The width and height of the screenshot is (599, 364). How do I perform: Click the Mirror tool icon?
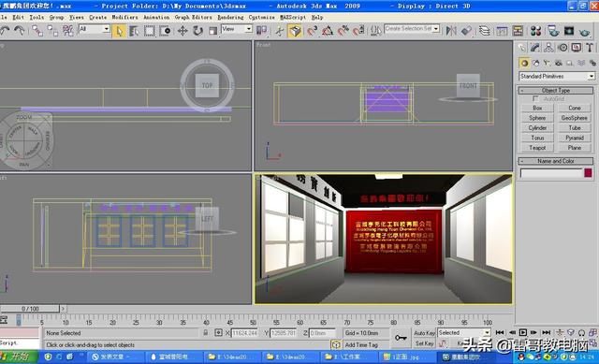[451, 31]
